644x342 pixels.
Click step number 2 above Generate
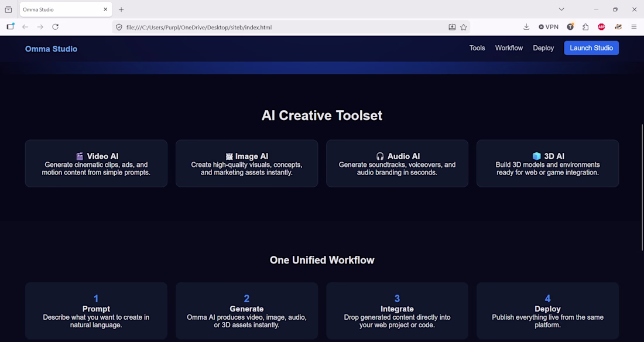coord(246,299)
